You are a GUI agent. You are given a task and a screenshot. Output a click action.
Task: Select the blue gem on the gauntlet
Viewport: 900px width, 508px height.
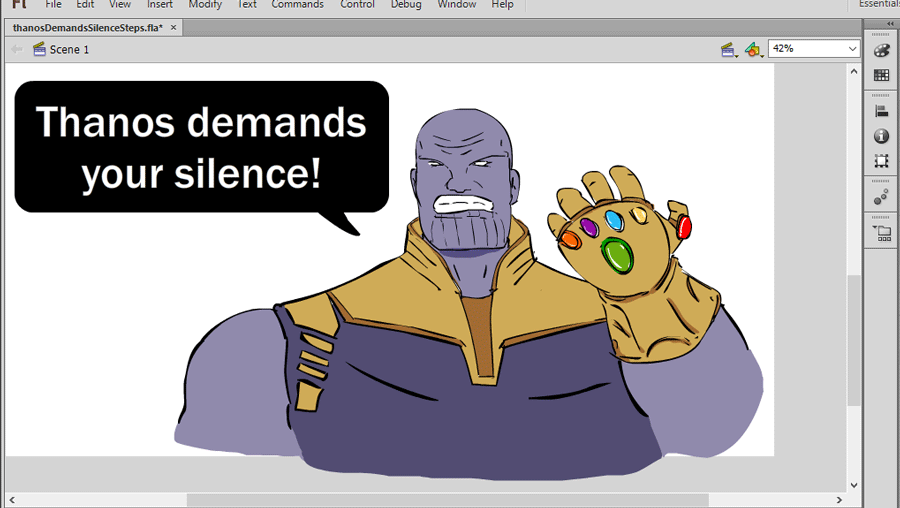tap(614, 220)
